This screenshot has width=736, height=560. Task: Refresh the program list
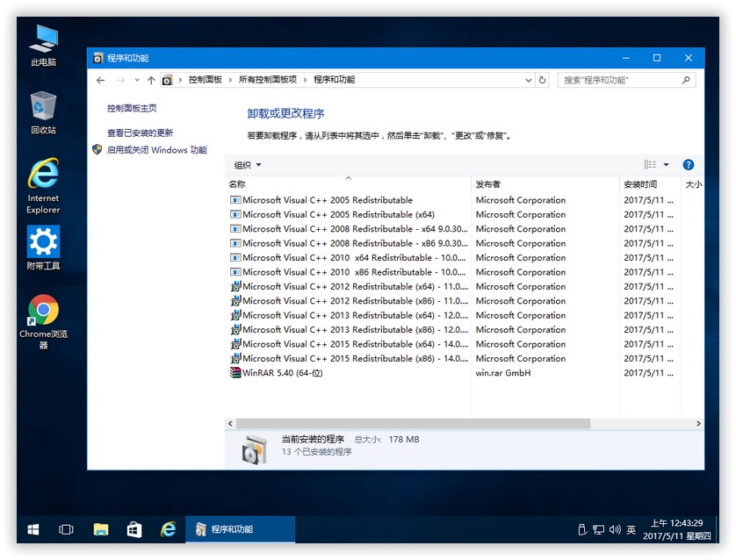(x=542, y=80)
